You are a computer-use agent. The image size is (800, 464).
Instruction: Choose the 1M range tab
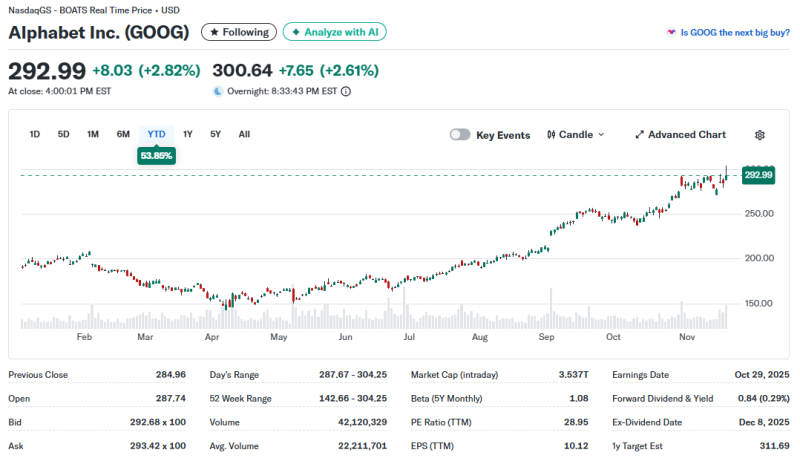pos(93,134)
